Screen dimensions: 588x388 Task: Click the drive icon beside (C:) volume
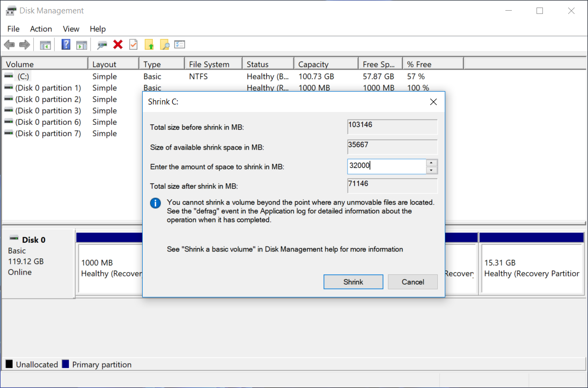pyautogui.click(x=9, y=76)
